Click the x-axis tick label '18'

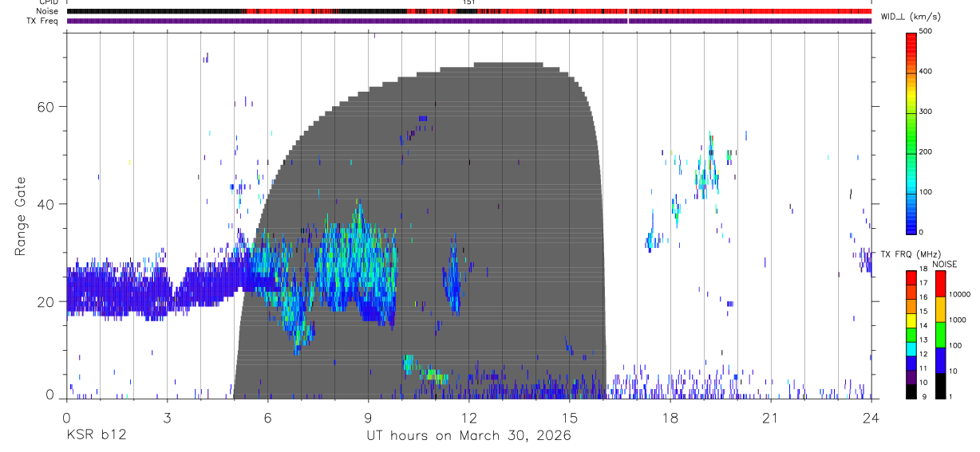pos(670,417)
